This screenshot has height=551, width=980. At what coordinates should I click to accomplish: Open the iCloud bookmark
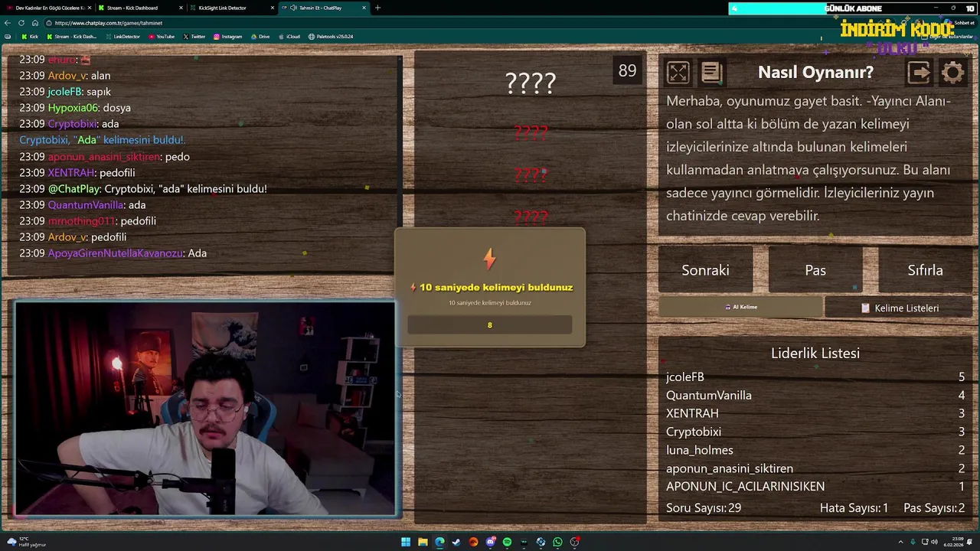(289, 37)
